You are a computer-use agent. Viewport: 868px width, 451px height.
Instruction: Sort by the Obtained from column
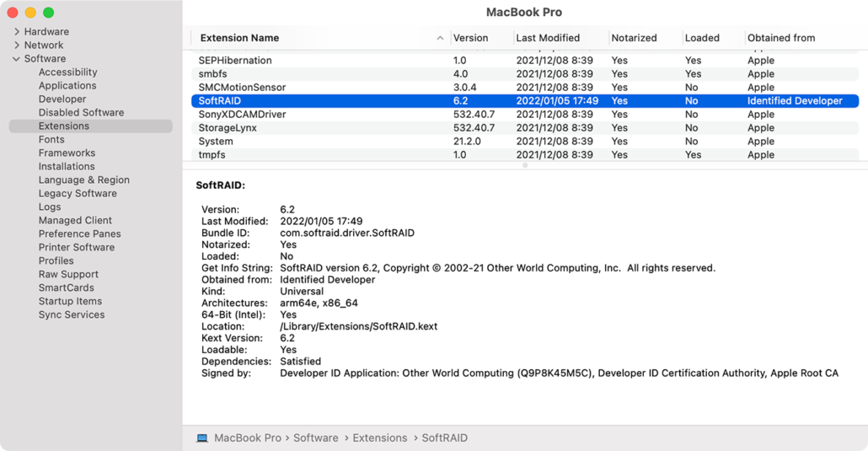tap(780, 38)
